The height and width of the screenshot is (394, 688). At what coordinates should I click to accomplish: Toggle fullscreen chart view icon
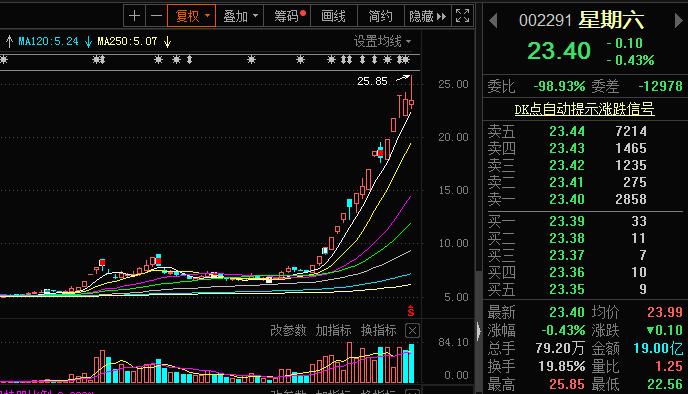click(x=462, y=16)
